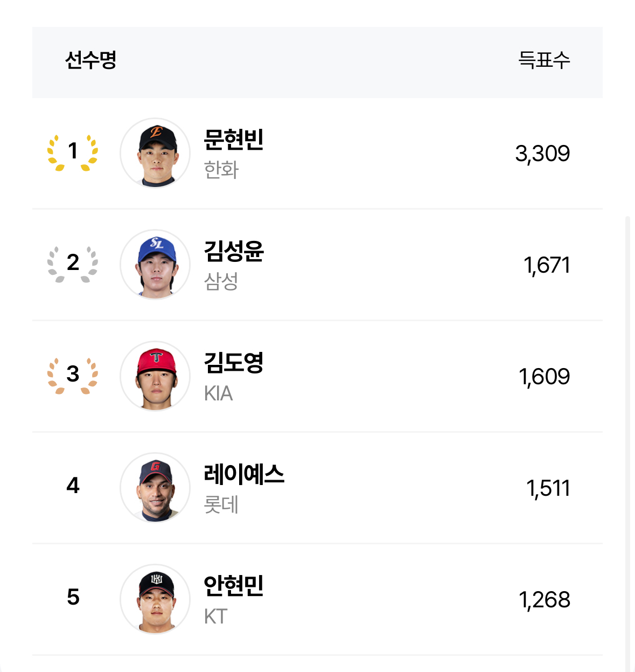Click the team label 한화

coord(221,170)
